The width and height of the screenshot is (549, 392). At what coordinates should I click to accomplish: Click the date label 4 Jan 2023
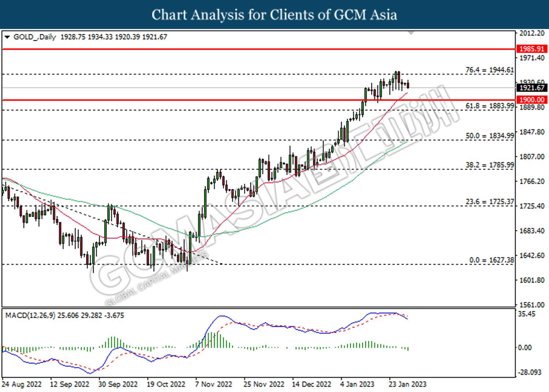click(357, 384)
